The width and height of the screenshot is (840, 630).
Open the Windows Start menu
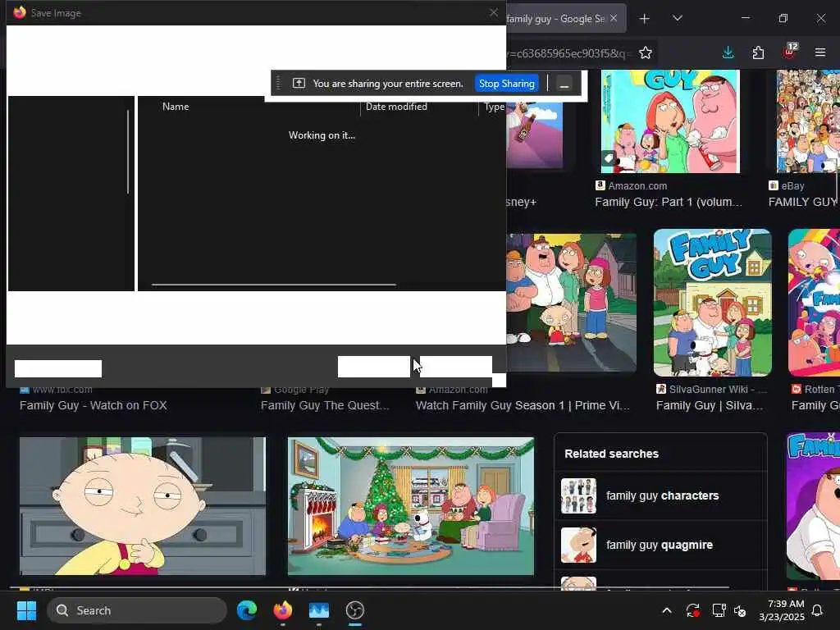(x=26, y=610)
